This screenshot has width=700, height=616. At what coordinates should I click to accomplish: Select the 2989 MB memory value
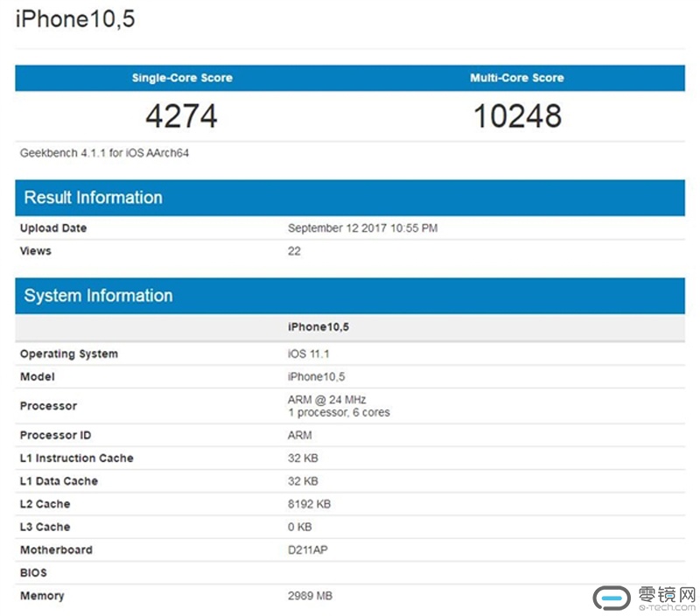click(x=311, y=596)
